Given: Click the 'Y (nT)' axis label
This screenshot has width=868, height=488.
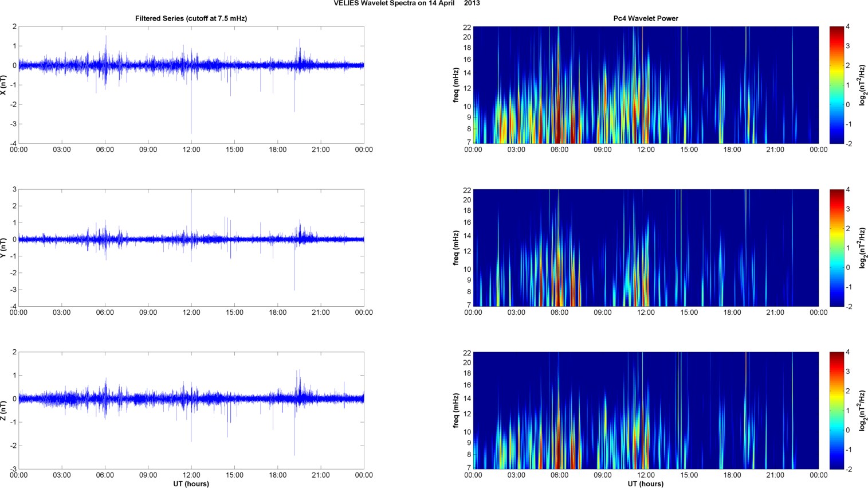Looking at the screenshot, I should click(x=3, y=248).
